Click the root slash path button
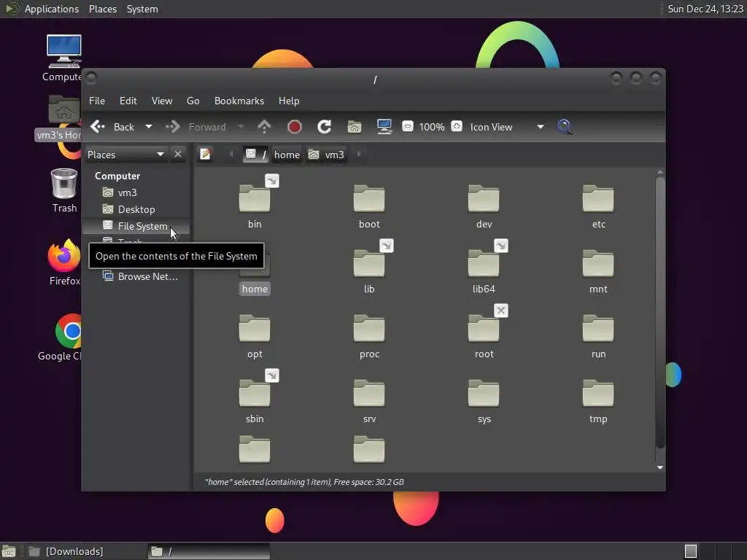This screenshot has height=560, width=747. (x=256, y=155)
